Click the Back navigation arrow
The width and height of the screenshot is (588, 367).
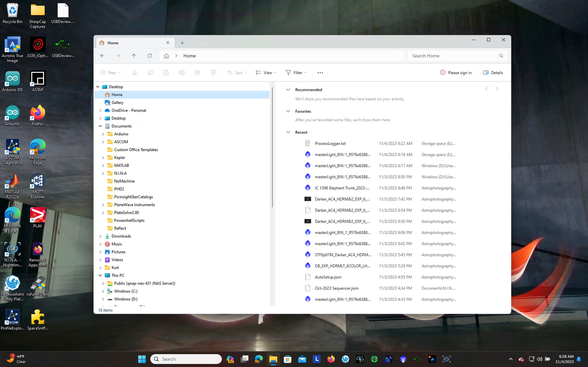tap(102, 56)
